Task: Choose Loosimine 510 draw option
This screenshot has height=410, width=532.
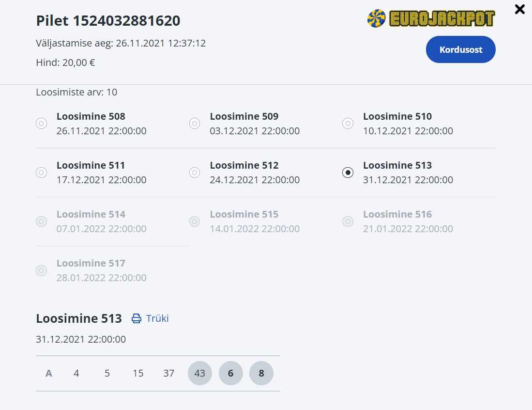Action: (x=348, y=124)
